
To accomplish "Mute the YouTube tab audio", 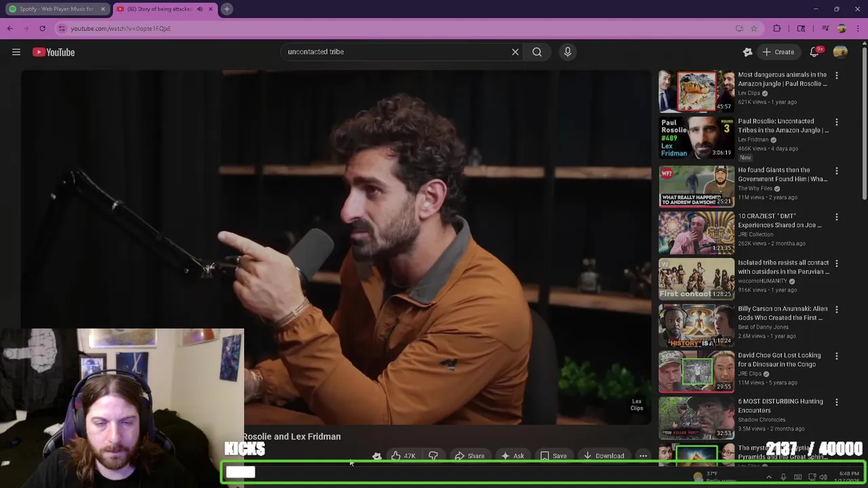I will pos(199,9).
